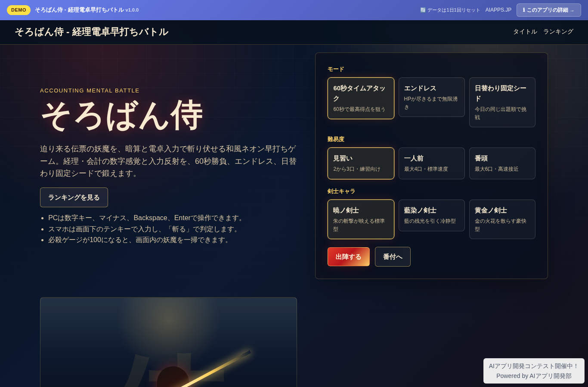Open the ランキング nav item

(558, 32)
